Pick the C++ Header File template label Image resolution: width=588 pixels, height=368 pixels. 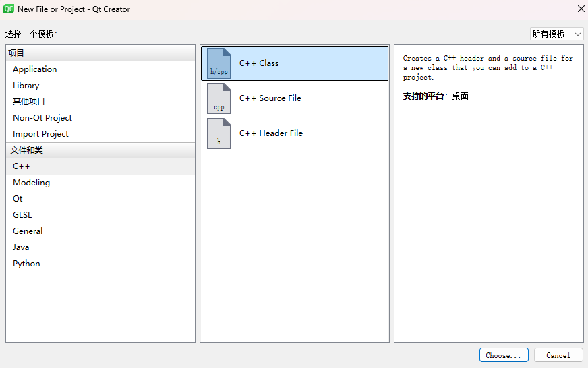pos(271,133)
